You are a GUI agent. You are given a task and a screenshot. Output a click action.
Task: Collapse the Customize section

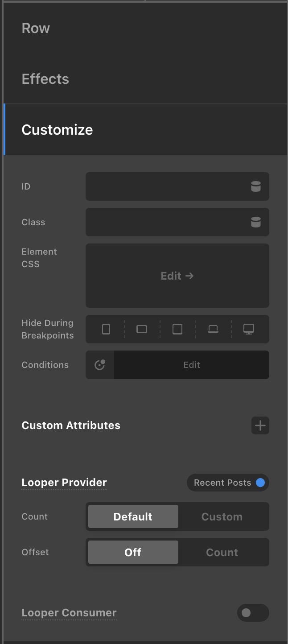57,130
